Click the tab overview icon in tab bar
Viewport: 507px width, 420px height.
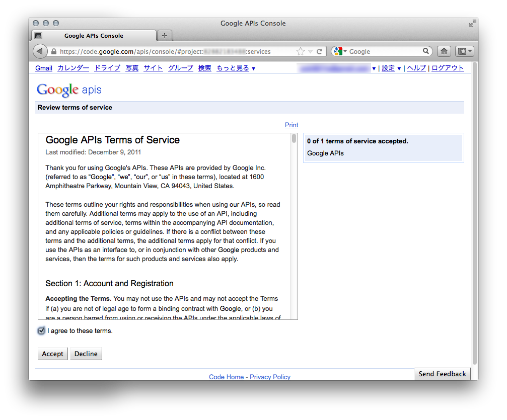click(38, 35)
